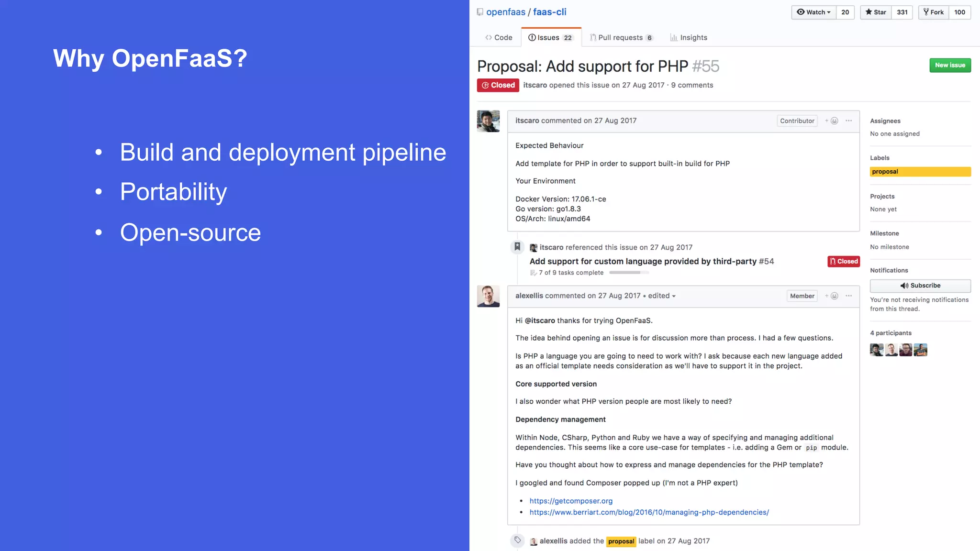Image resolution: width=980 pixels, height=551 pixels.
Task: Subscribe to issue notifications
Action: (920, 286)
